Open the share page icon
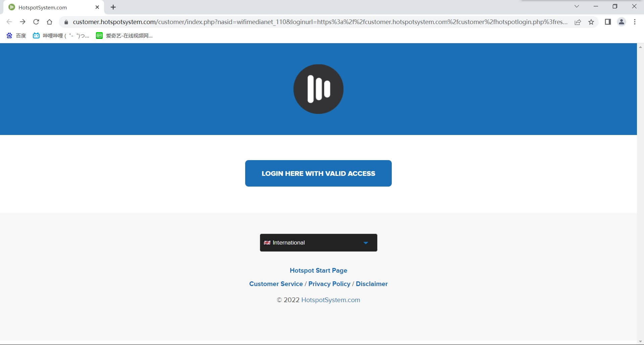This screenshot has width=644, height=345. pos(578,22)
